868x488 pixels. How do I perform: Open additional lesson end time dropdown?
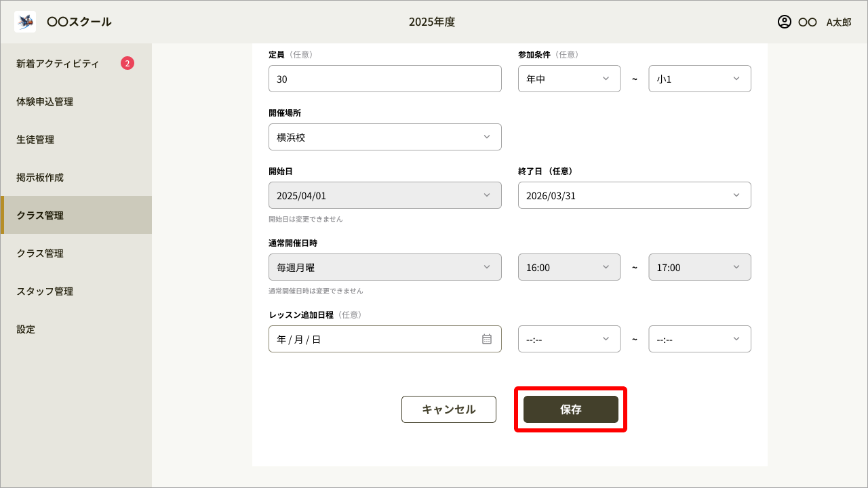point(699,339)
